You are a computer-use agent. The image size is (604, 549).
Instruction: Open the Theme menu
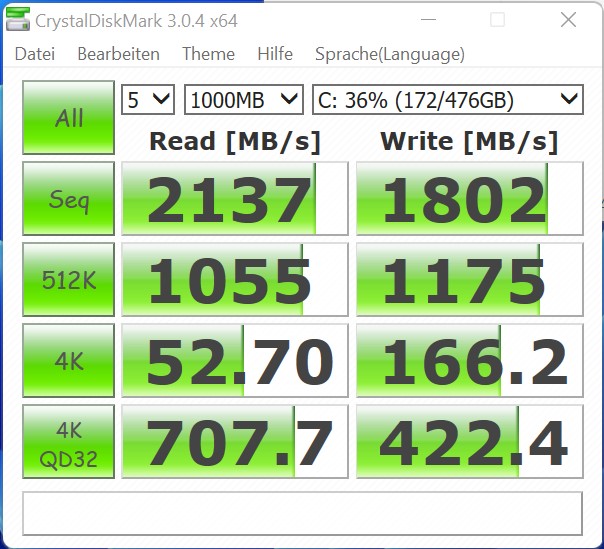pos(208,54)
